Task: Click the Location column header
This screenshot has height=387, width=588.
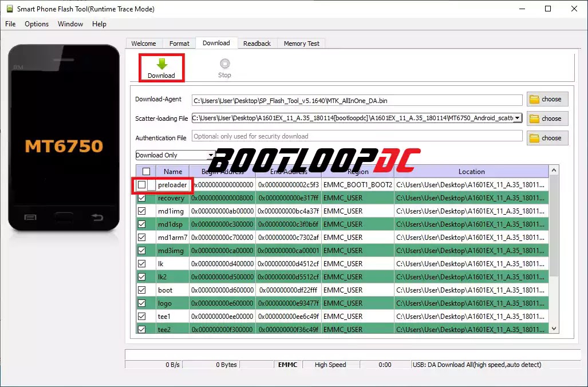Action: click(x=471, y=171)
